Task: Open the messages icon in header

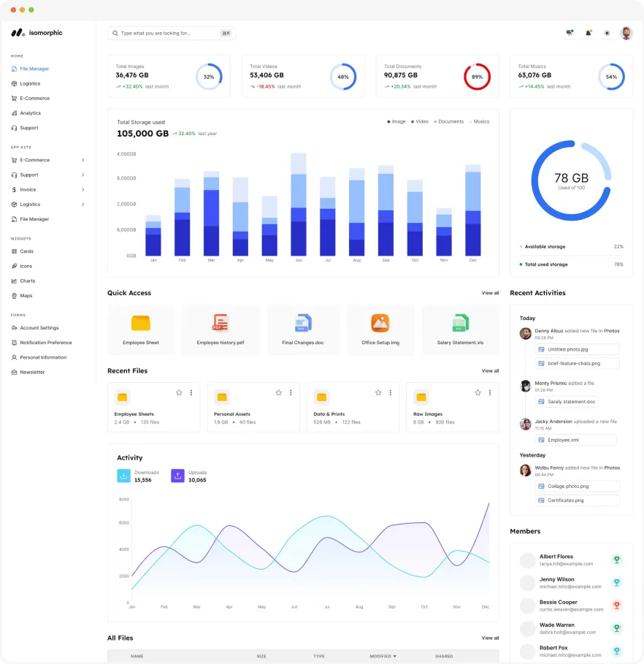Action: 570,33
